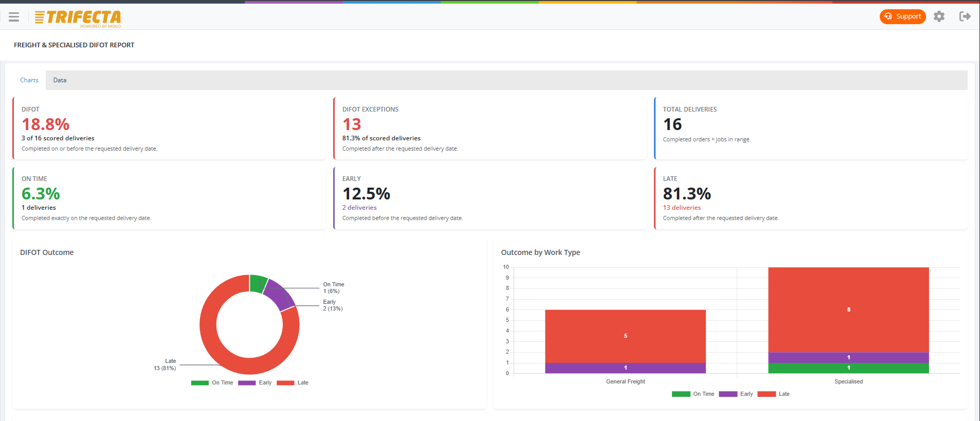Toggle Late legend in DIFOT Outcome chart
This screenshot has width=980, height=421.
[293, 382]
